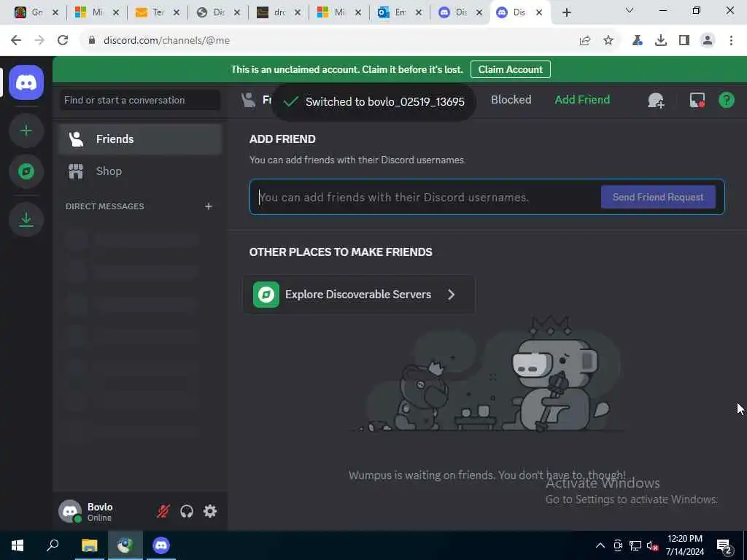Image resolution: width=747 pixels, height=560 pixels.
Task: Focus the add friend username field
Action: coord(424,197)
